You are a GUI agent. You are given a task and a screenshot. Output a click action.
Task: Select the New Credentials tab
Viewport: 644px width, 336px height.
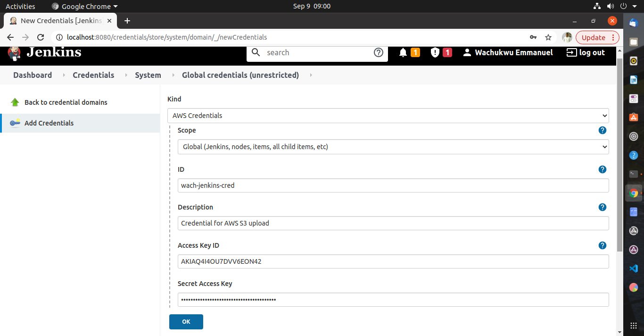(x=60, y=21)
